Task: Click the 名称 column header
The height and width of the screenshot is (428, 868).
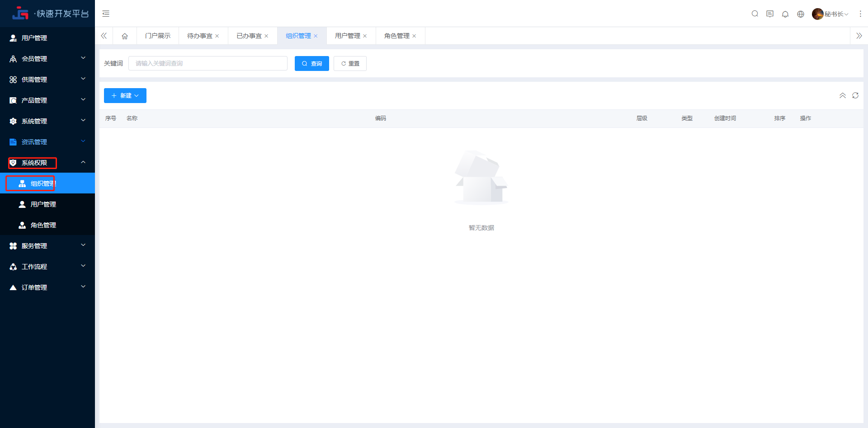Action: click(132, 118)
